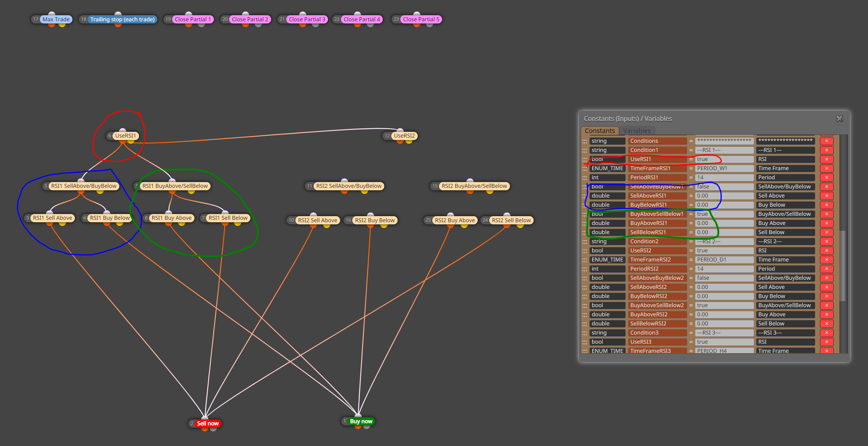Edit the name field PeriodRSI1
Screen dimensions: 868x446
point(657,177)
